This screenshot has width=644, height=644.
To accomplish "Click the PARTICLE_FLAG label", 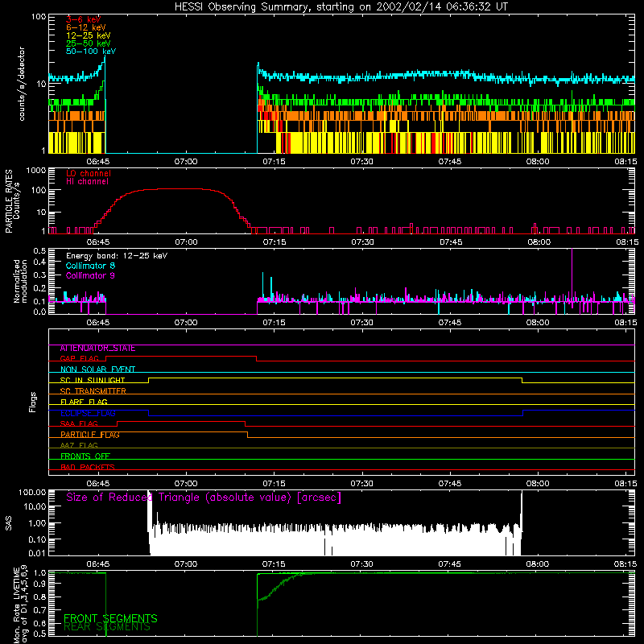I will 90,434.
